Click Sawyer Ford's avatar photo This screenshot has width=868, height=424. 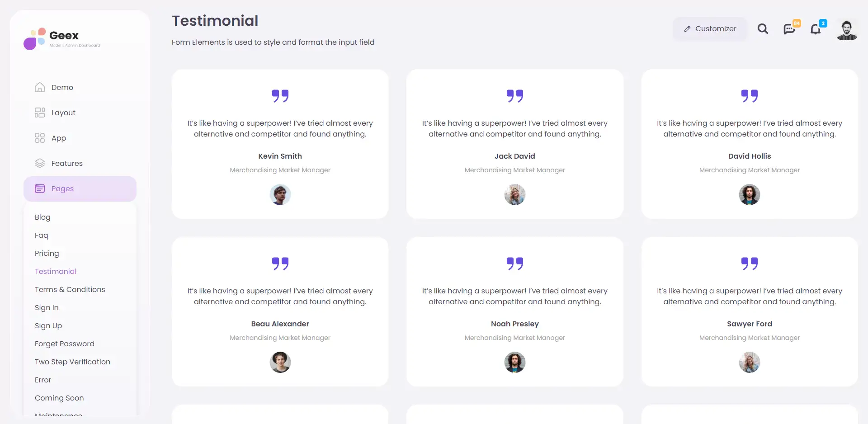point(750,363)
